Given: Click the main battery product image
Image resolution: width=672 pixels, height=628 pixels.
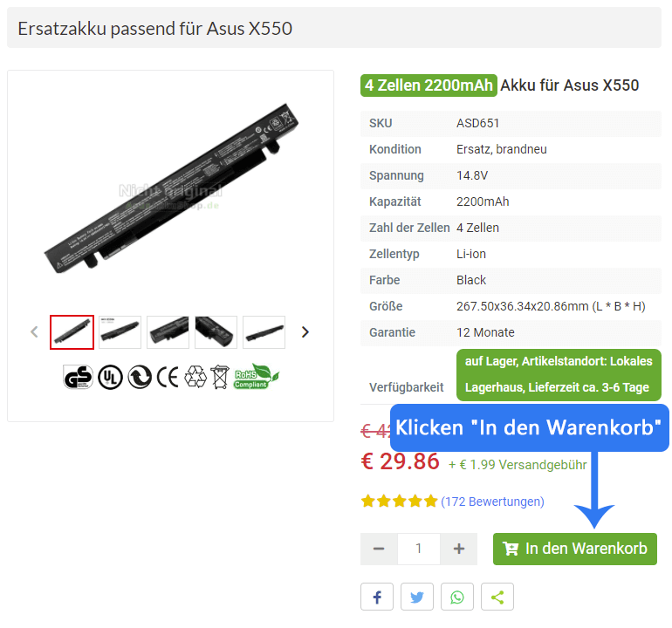Looking at the screenshot, I should pos(171,188).
